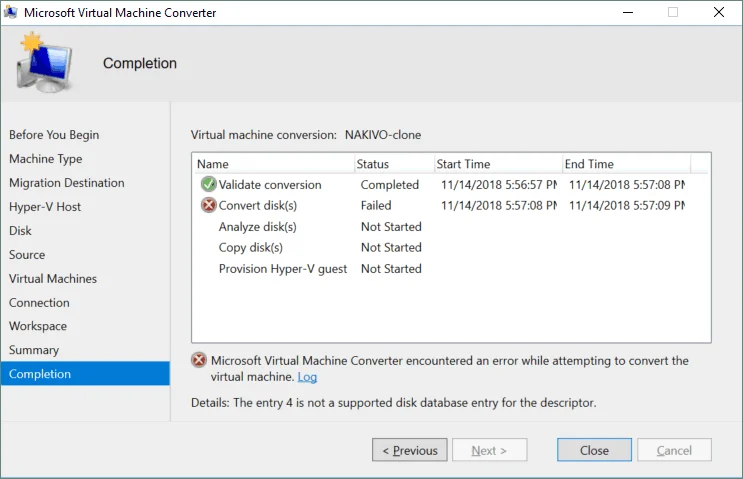The height and width of the screenshot is (479, 743).
Task: Click the Completed status cell
Action: [390, 185]
